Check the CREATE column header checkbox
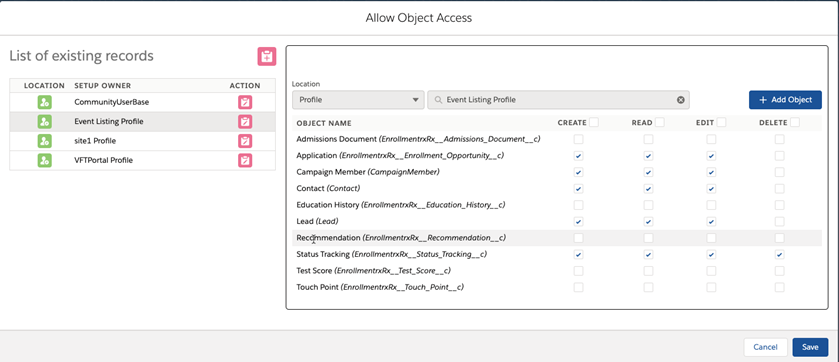Screen dimensions: 839x362 coord(593,122)
